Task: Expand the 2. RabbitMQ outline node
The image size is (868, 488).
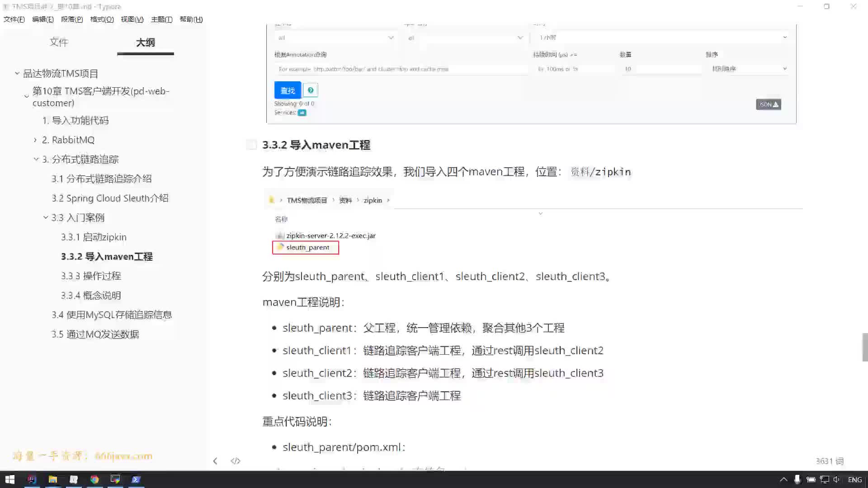Action: point(35,140)
